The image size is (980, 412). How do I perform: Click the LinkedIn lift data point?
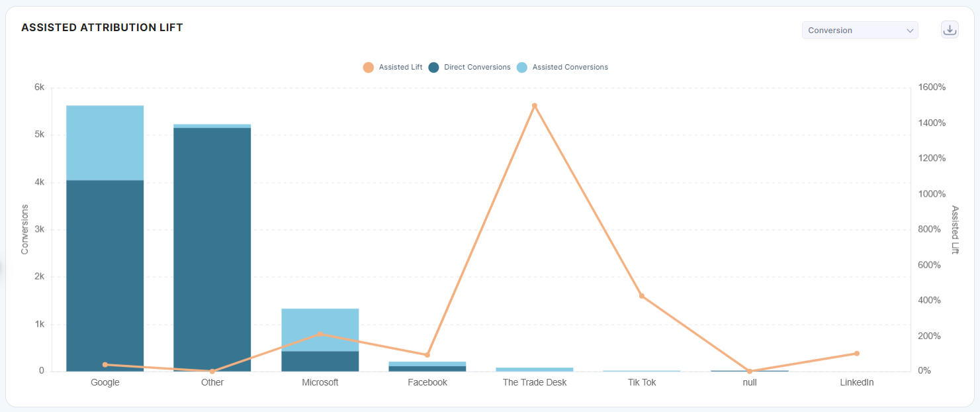click(x=856, y=353)
